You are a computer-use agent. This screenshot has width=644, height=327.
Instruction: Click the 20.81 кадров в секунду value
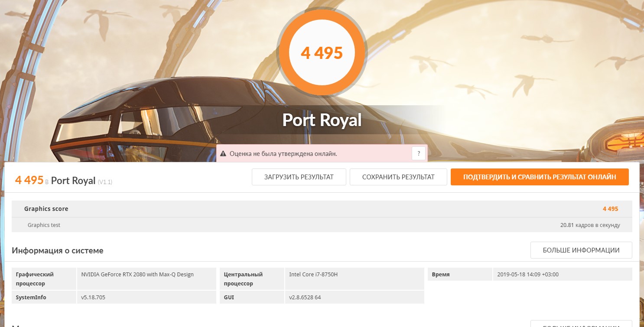[590, 225]
